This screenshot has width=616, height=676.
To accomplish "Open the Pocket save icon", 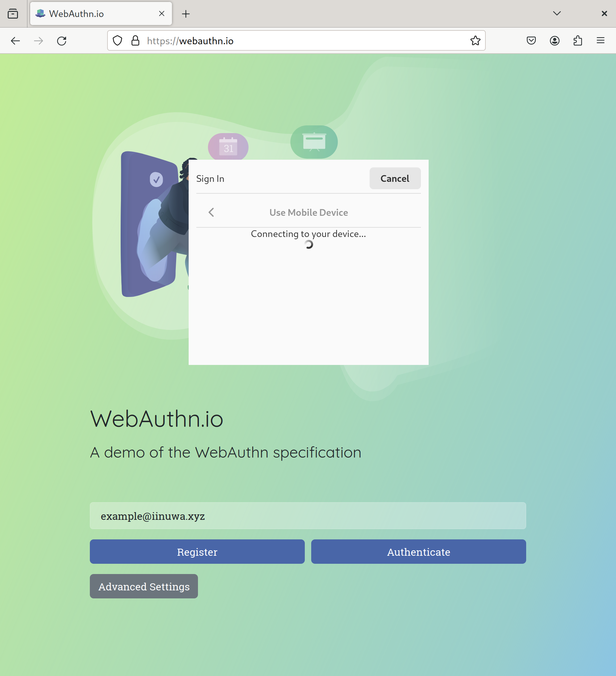I will click(531, 41).
